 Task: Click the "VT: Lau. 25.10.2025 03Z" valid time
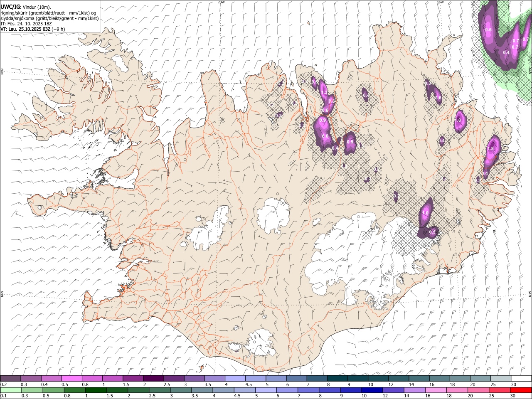click(x=25, y=29)
